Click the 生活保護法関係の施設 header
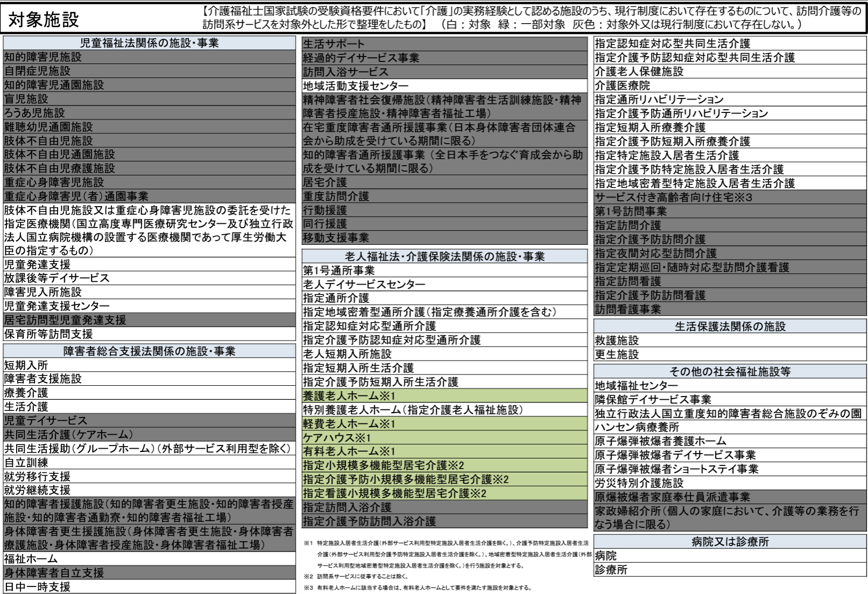The width and height of the screenshot is (868, 594). point(730,327)
